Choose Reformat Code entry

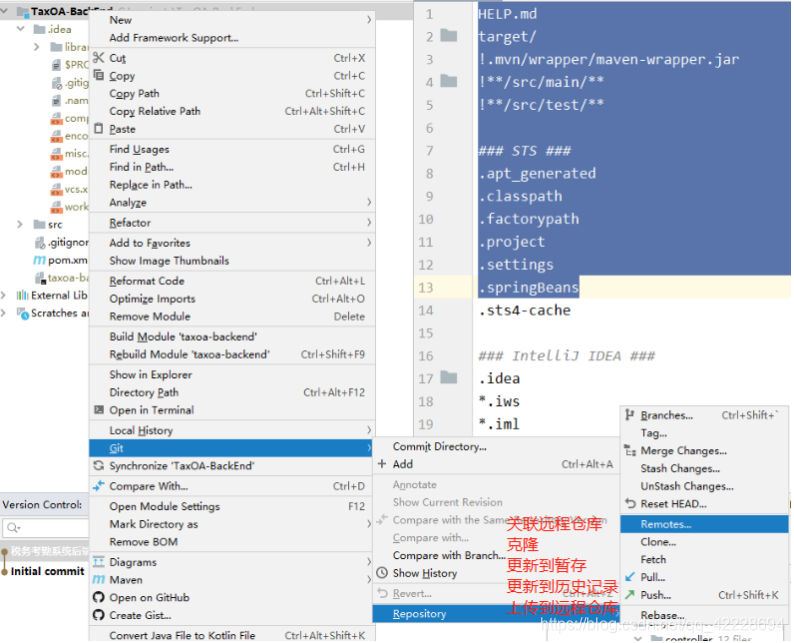232,281
